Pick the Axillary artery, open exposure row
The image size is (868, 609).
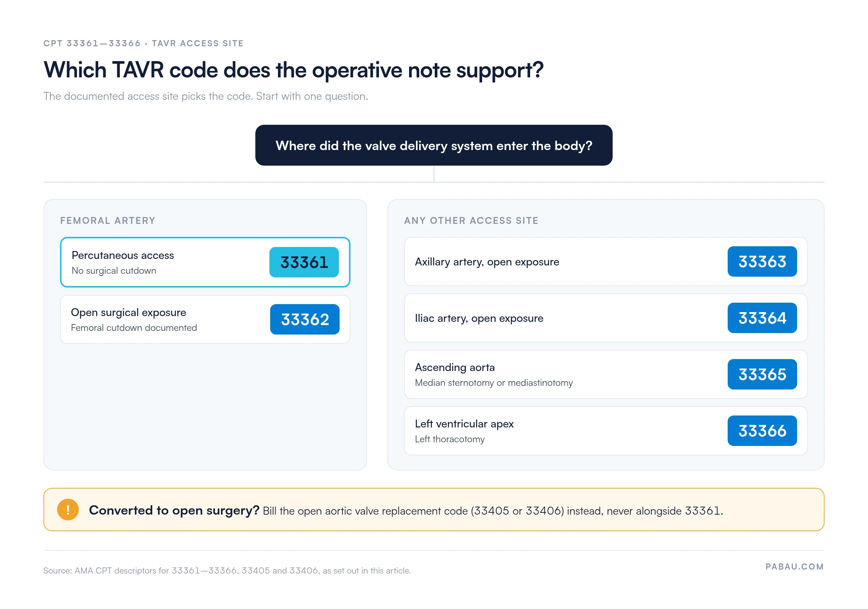606,261
